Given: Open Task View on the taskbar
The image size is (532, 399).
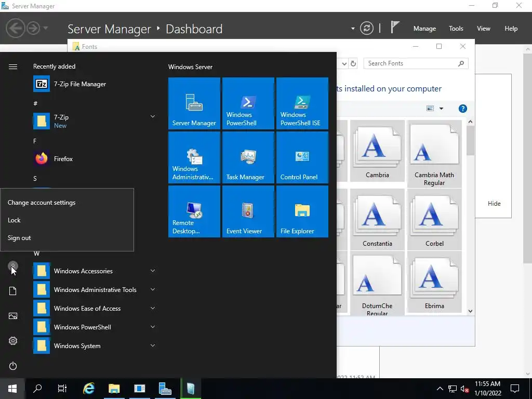Looking at the screenshot, I should pos(62,389).
